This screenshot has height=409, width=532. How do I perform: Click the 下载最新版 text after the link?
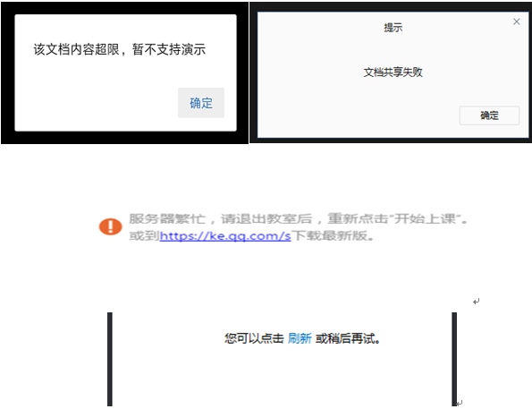point(333,235)
